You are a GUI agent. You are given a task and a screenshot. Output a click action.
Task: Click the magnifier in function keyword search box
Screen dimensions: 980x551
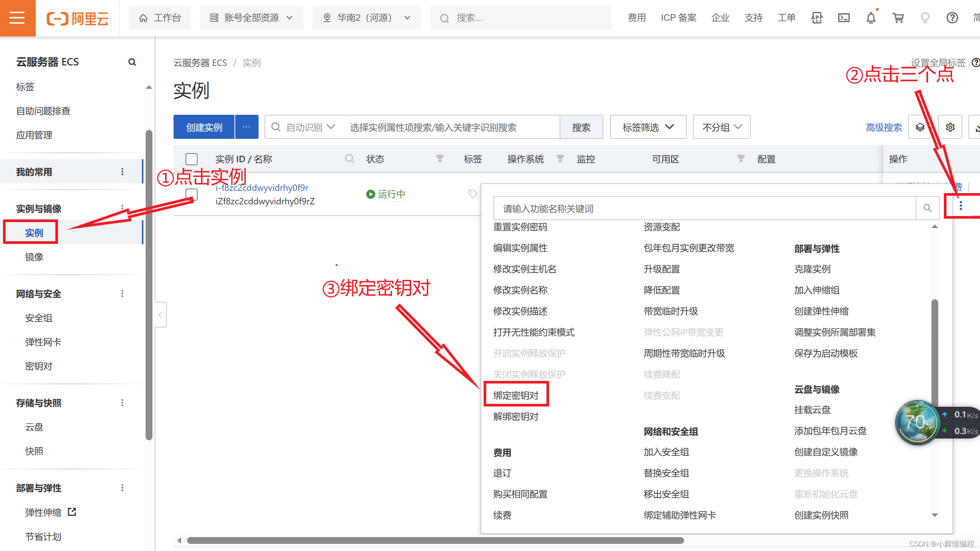[927, 208]
